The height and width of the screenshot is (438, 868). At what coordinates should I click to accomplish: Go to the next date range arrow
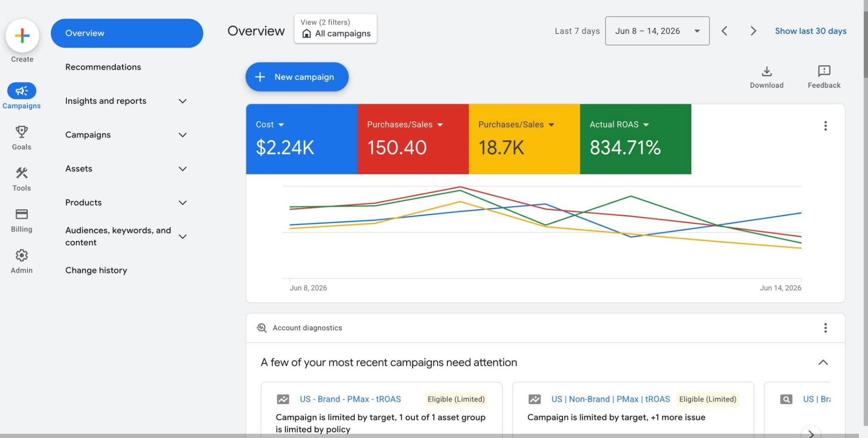coord(753,31)
